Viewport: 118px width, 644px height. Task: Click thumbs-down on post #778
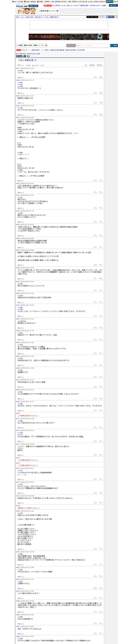point(101,503)
